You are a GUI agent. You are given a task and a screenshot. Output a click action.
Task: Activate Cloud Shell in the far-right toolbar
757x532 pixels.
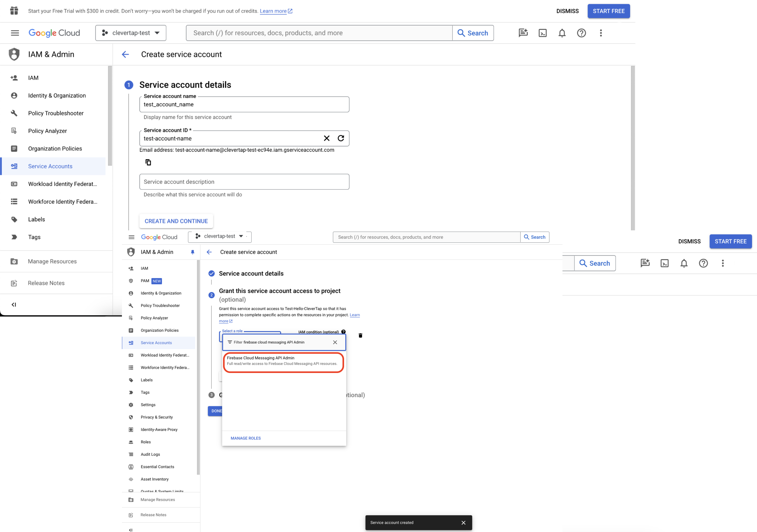click(665, 263)
